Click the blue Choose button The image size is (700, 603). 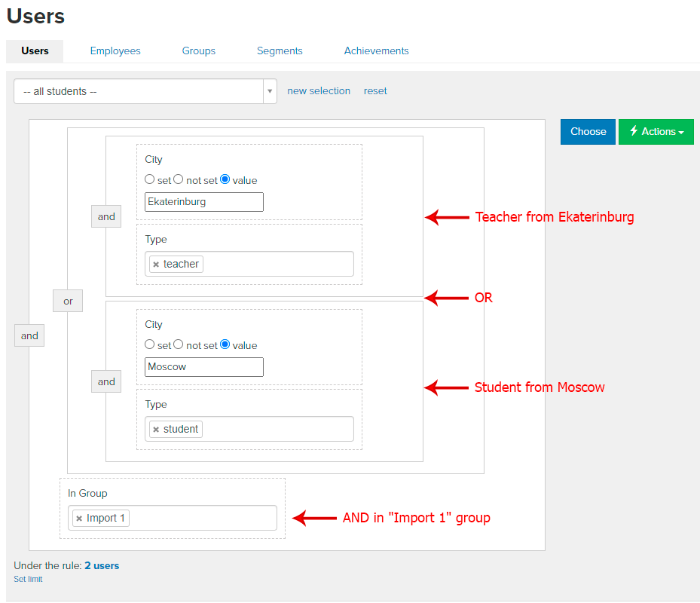588,132
